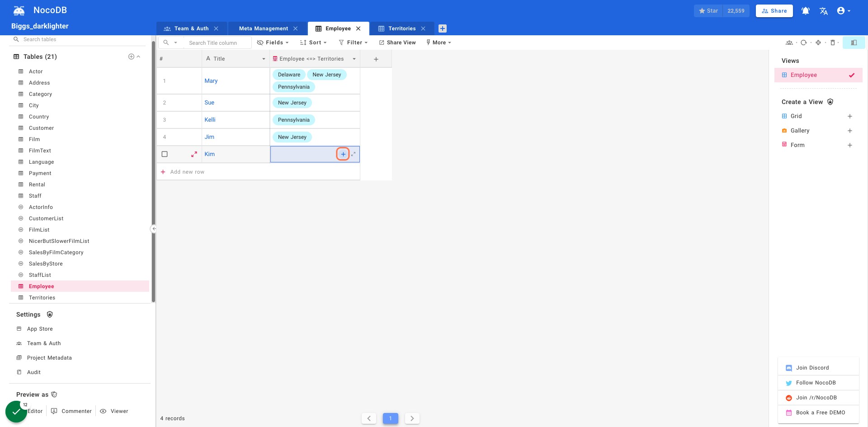Switch to the Territories tab

(401, 28)
